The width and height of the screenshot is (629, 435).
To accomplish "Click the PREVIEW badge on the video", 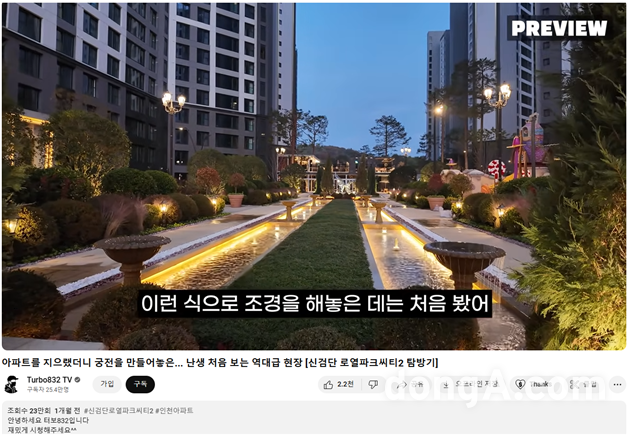I will 559,28.
